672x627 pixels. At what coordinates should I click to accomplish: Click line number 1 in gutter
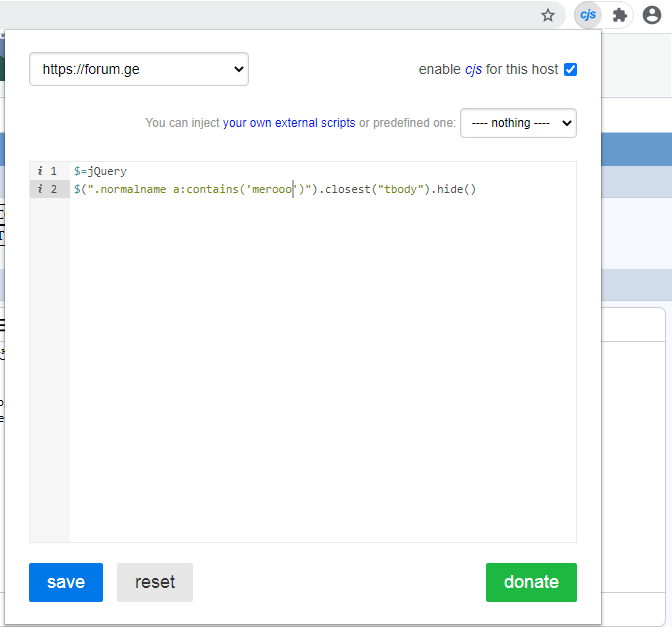point(54,171)
